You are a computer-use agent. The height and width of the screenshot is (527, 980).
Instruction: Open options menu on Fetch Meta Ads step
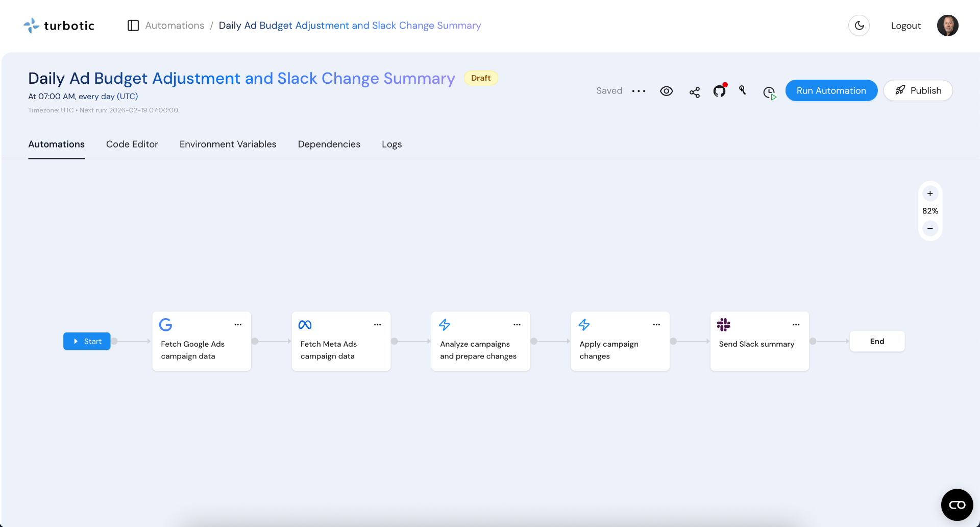pyautogui.click(x=377, y=325)
